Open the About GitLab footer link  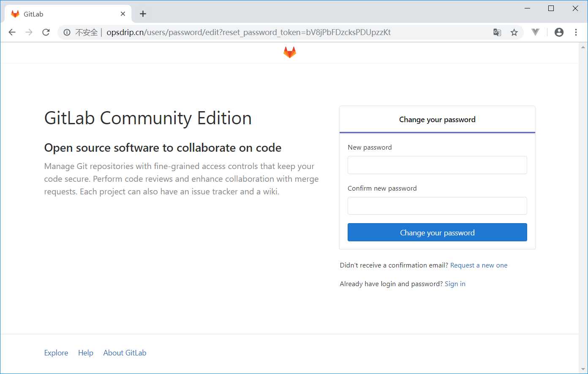(x=125, y=353)
